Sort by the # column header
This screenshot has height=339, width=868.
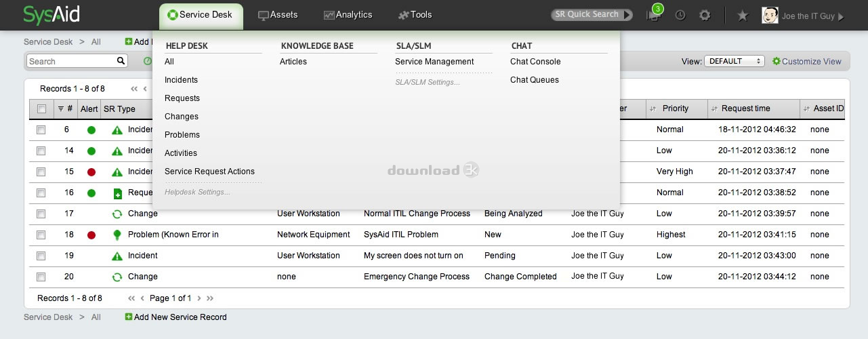tap(66, 108)
